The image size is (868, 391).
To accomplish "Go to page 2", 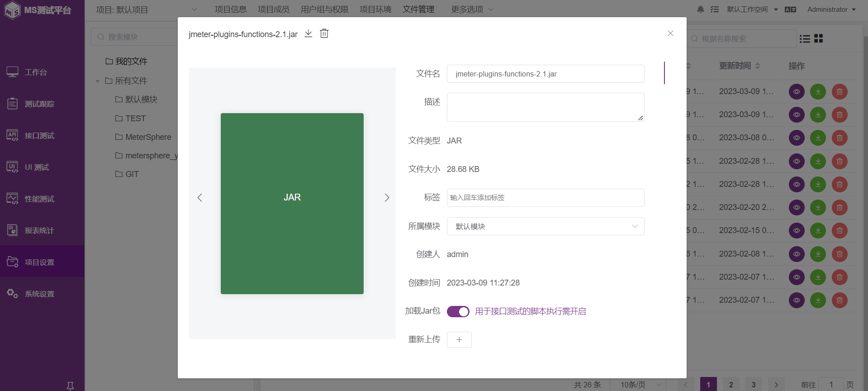I will tap(731, 385).
